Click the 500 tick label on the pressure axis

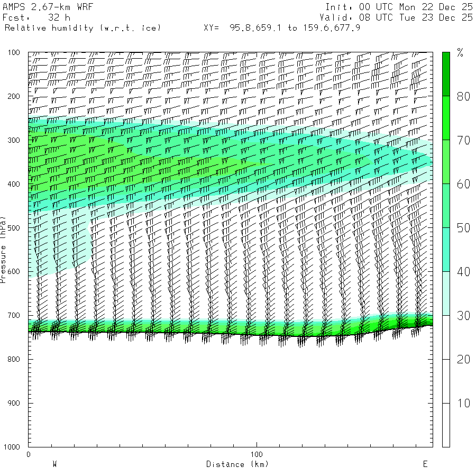click(x=15, y=227)
